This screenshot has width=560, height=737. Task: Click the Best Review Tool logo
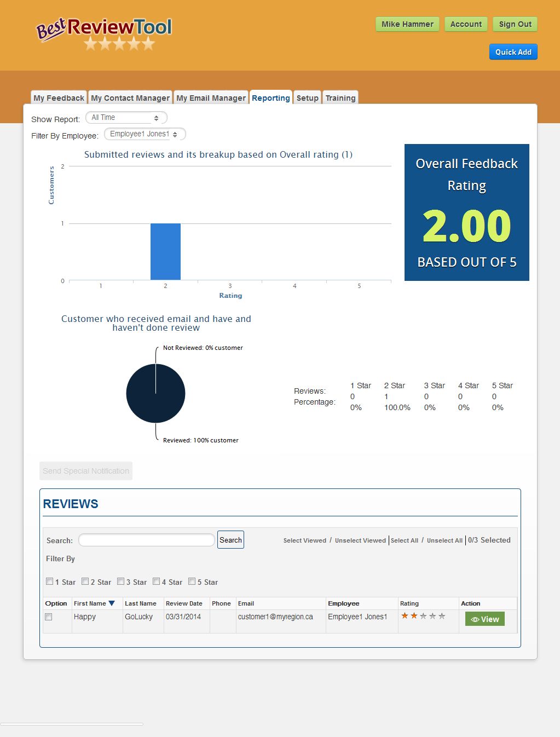click(x=104, y=33)
